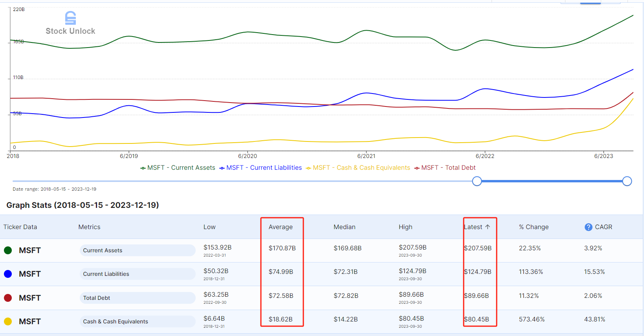The width and height of the screenshot is (644, 336).
Task: Select the $72.82B median value
Action: pyautogui.click(x=346, y=296)
